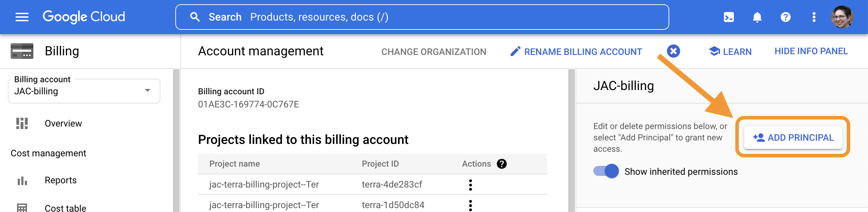Viewport: 868px width, 212px height.
Task: Click the Learn graduation cap icon
Action: pyautogui.click(x=714, y=51)
